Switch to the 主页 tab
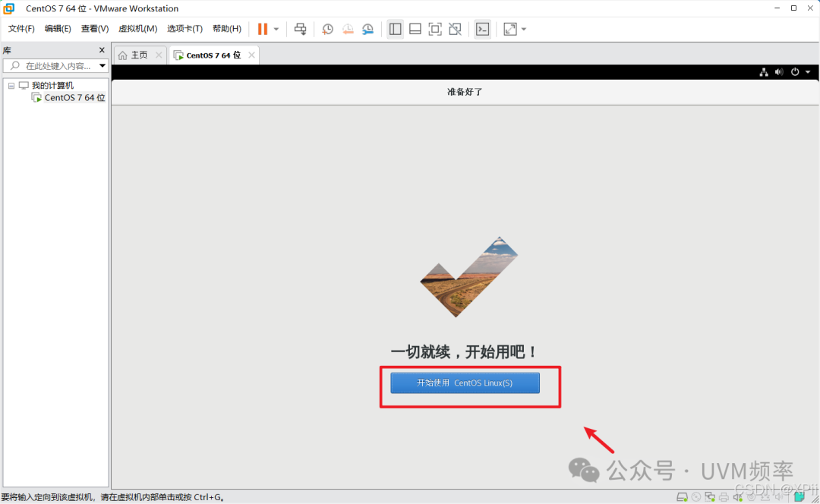 point(139,55)
